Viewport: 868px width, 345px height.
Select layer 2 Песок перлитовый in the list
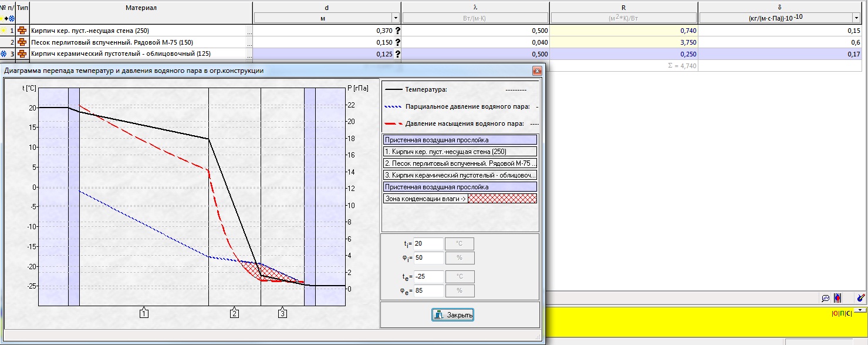(x=460, y=162)
